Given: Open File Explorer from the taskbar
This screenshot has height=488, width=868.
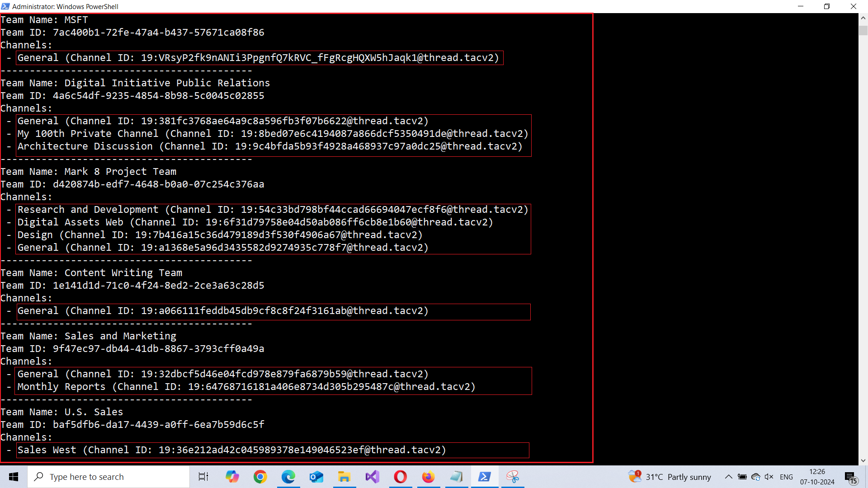Looking at the screenshot, I should (x=344, y=477).
